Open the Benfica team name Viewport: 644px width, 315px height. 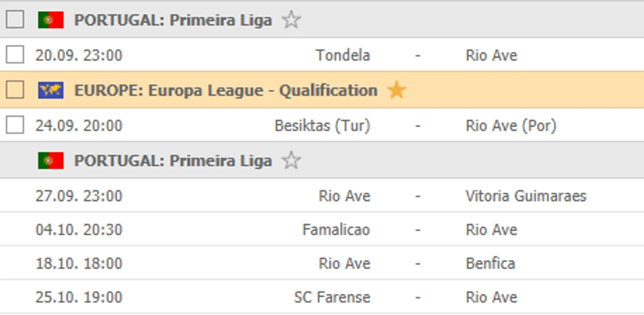490,264
